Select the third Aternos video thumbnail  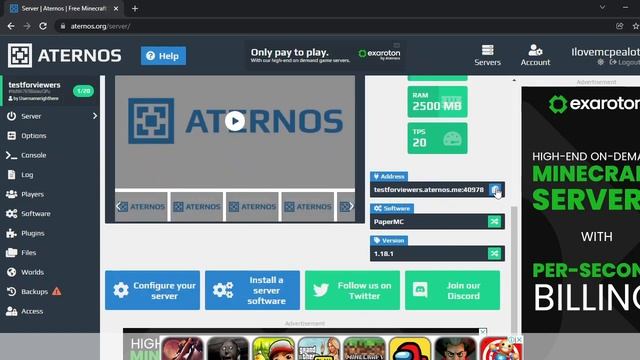tap(252, 207)
